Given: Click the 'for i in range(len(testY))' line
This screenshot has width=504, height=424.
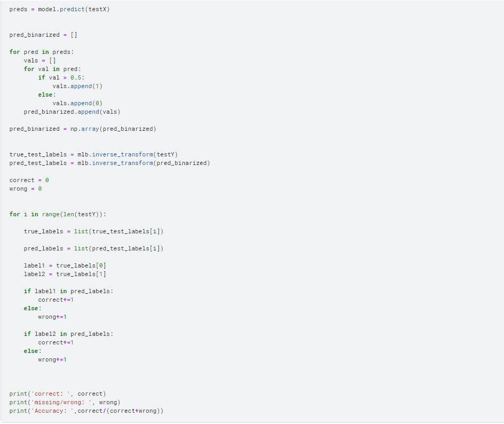Looking at the screenshot, I should [58, 214].
